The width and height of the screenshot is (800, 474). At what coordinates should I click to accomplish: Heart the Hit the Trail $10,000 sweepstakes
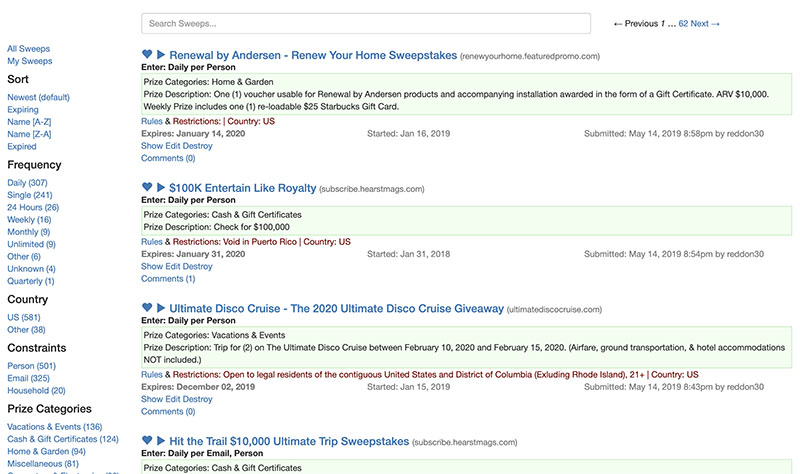pos(147,441)
